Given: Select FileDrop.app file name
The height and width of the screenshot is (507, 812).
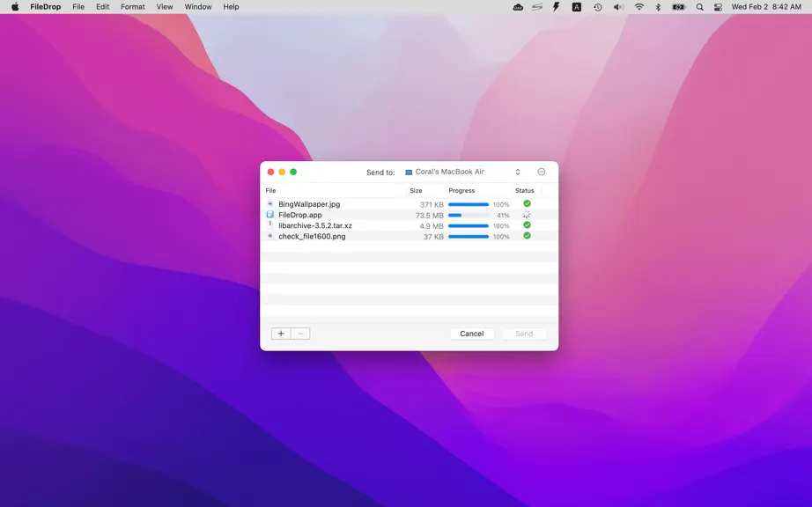Looking at the screenshot, I should (299, 215).
